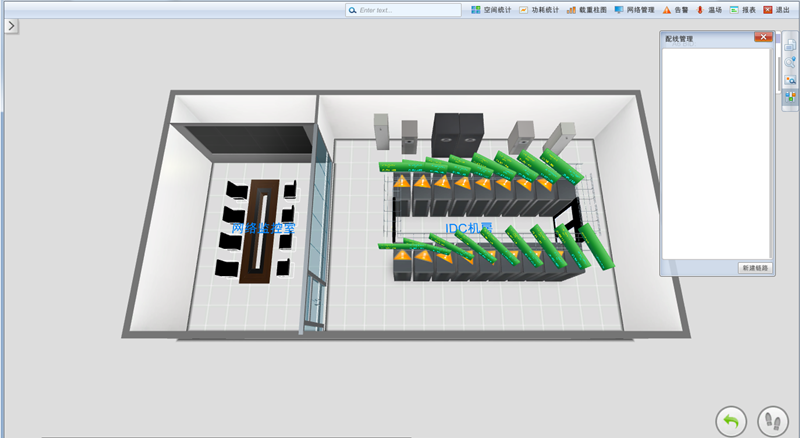Click the 退出 exit button
This screenshot has height=438, width=800.
click(x=776, y=10)
